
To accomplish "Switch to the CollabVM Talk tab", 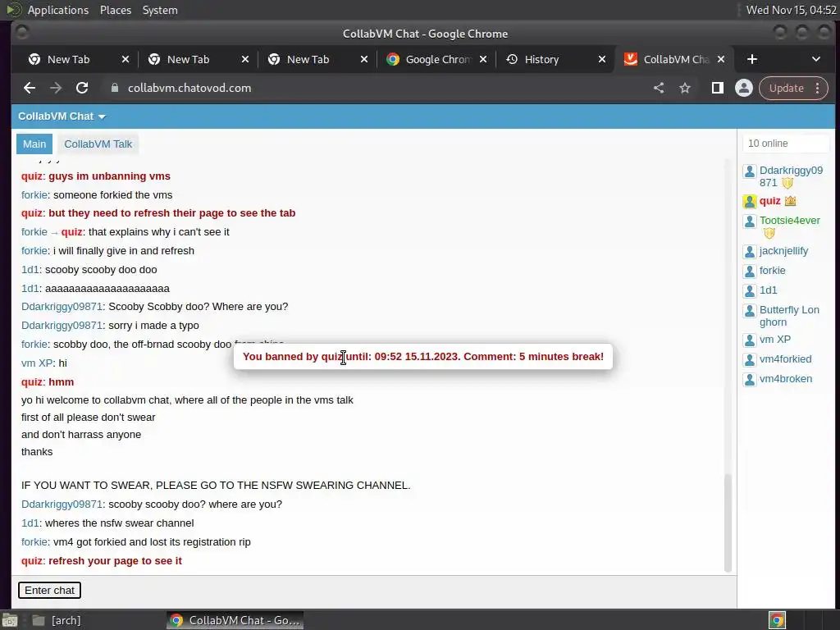I will click(x=98, y=144).
